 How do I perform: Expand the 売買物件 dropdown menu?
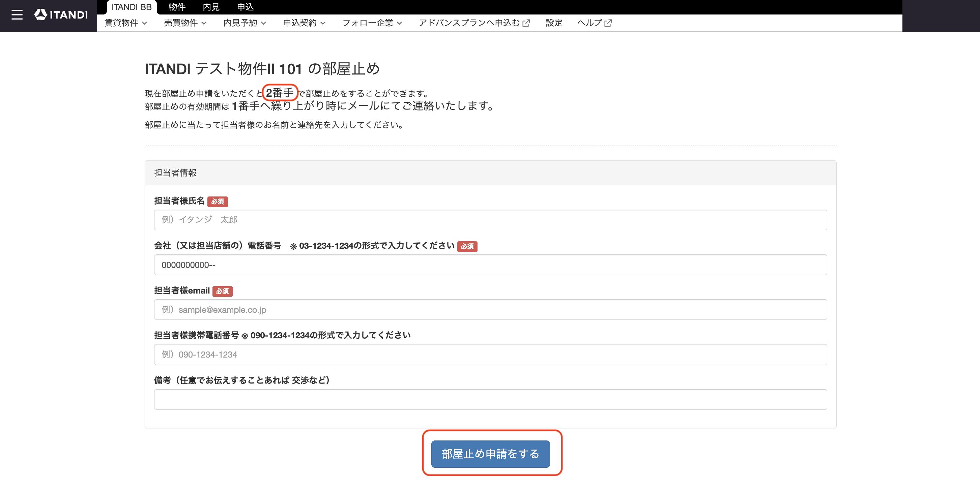(185, 23)
